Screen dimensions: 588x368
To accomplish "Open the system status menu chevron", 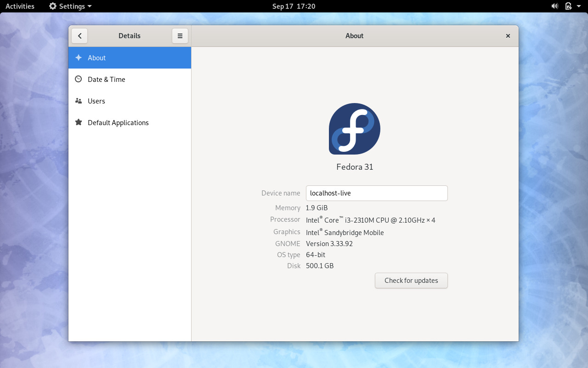I will coord(578,6).
